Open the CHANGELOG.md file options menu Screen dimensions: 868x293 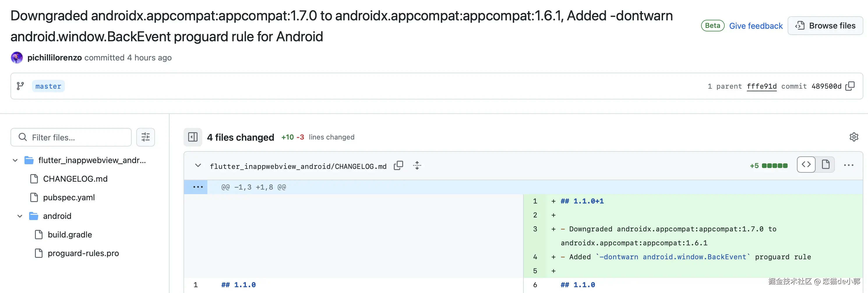[x=848, y=165]
